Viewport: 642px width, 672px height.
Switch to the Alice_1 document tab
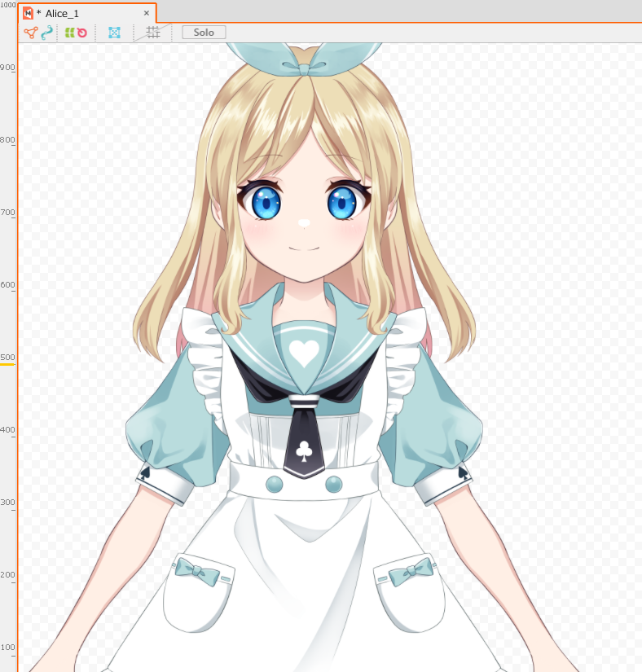click(88, 13)
